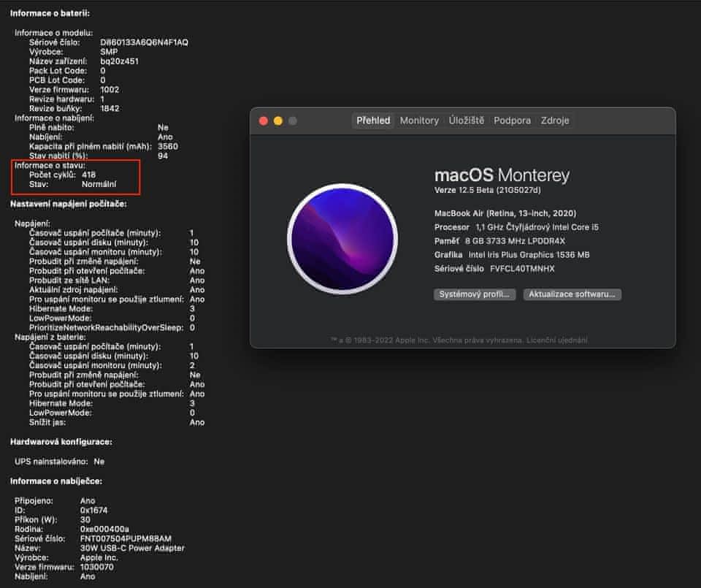701x588 pixels.
Task: Close the About This Mac window
Action: coord(264,121)
